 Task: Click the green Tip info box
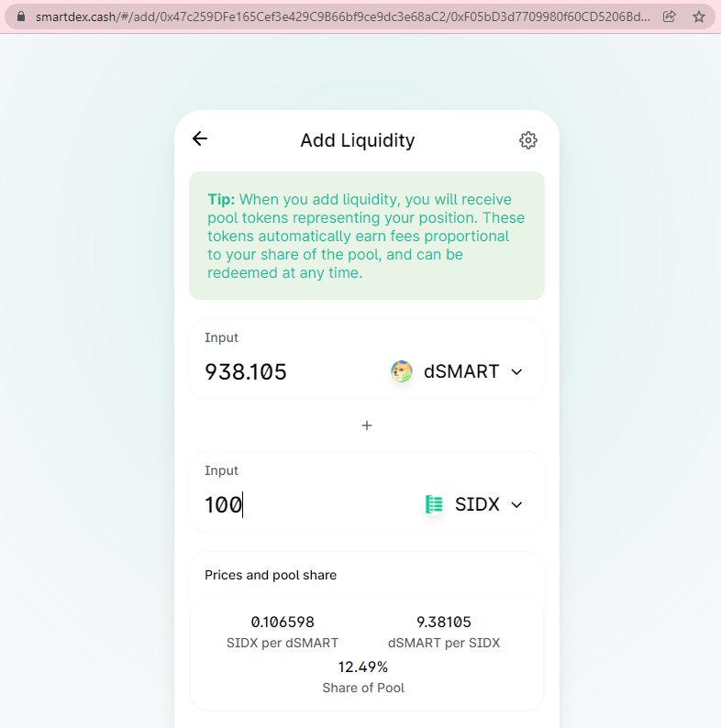coord(367,236)
